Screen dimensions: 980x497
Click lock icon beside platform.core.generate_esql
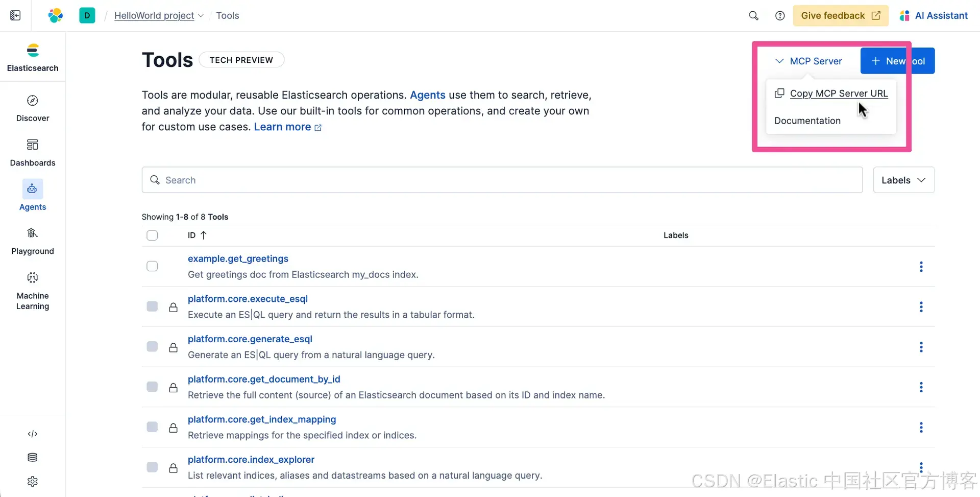tap(174, 347)
